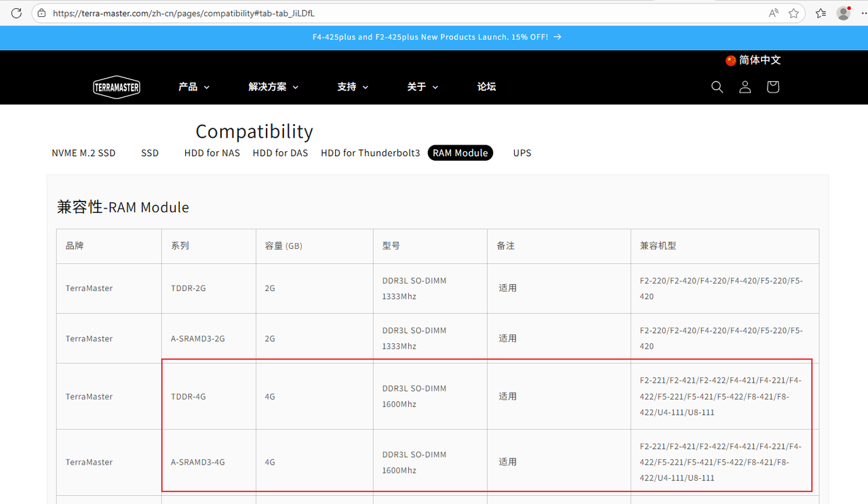Switch to the UPS tab

point(522,153)
